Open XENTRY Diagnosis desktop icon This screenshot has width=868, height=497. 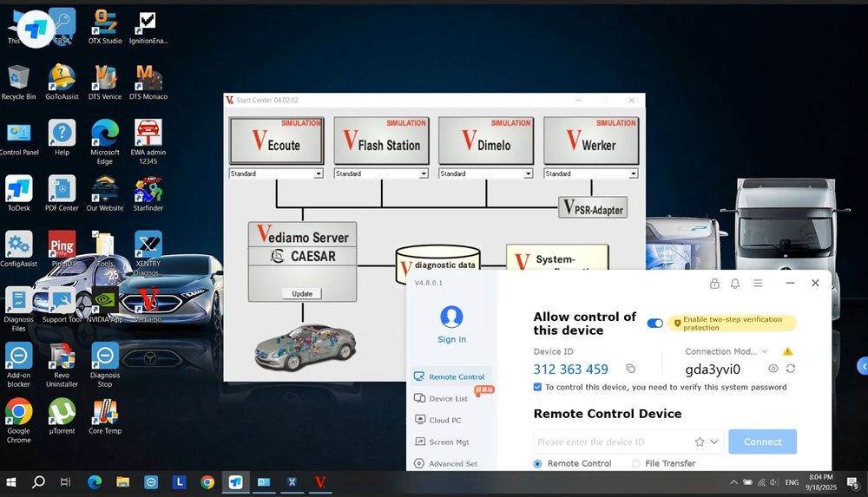point(148,252)
